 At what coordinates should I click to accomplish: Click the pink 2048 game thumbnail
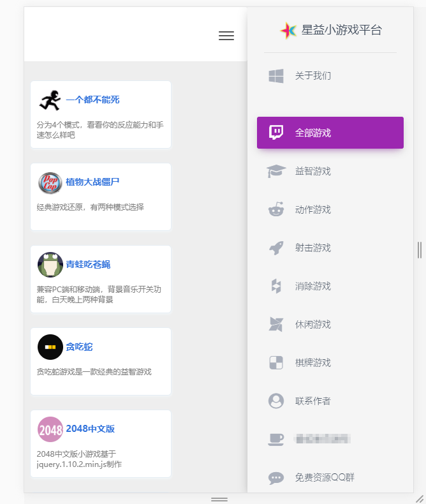point(50,429)
